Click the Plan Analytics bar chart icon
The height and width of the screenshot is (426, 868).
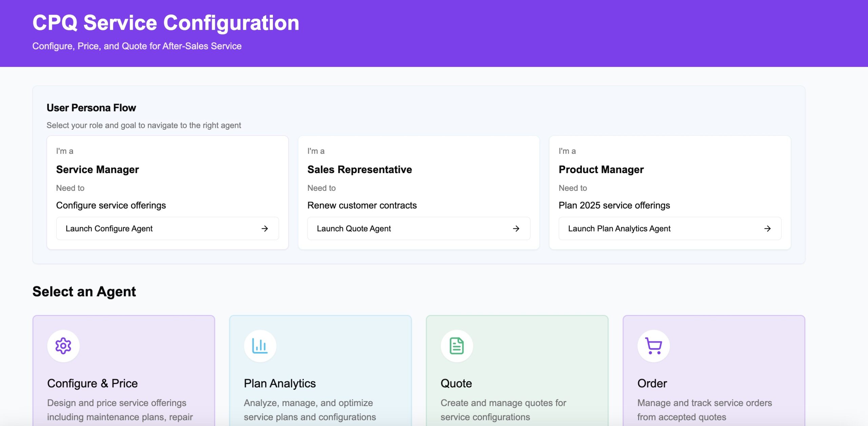pos(260,346)
